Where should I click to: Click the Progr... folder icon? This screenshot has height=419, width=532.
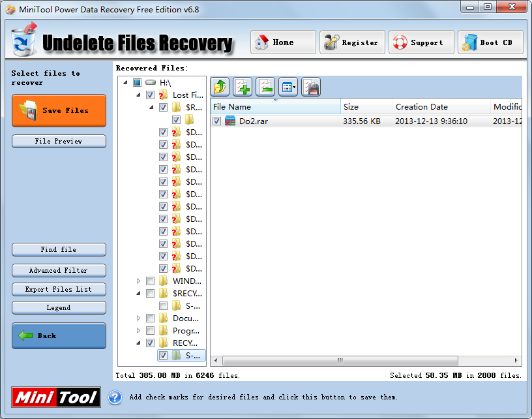[x=163, y=330]
